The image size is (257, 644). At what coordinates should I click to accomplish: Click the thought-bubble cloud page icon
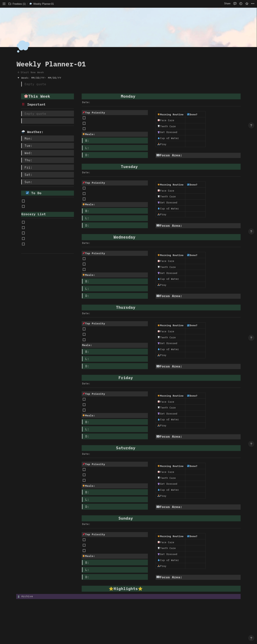click(x=23, y=46)
